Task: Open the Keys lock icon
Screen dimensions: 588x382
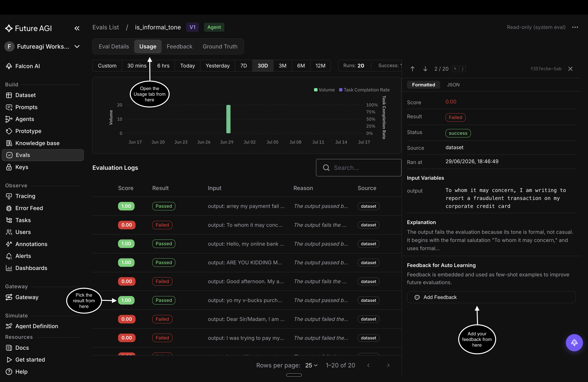Action: point(9,167)
